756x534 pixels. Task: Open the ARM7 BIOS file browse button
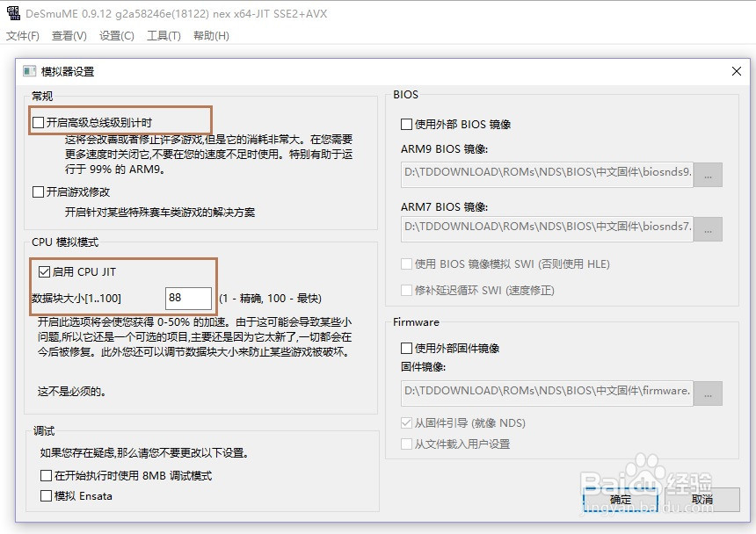pos(709,229)
